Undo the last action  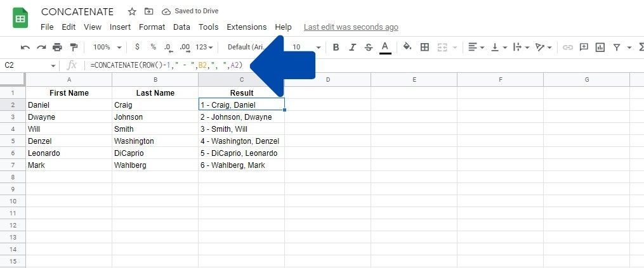pyautogui.click(x=25, y=47)
